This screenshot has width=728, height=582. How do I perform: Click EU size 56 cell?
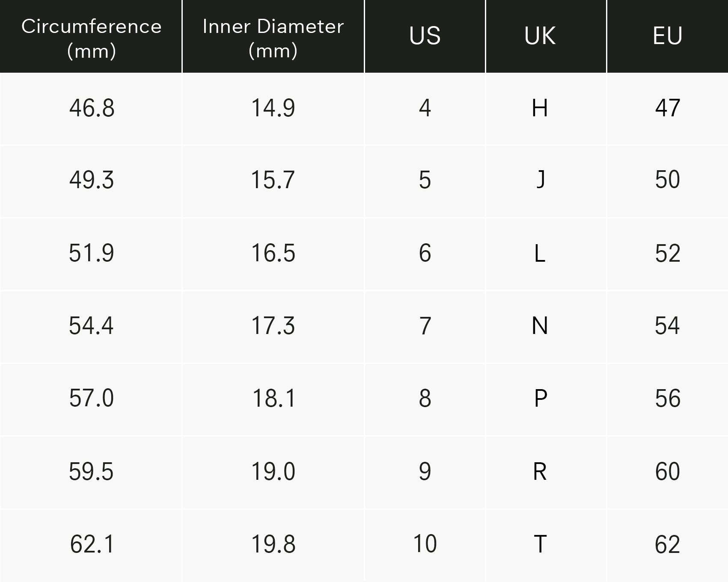[x=667, y=399]
